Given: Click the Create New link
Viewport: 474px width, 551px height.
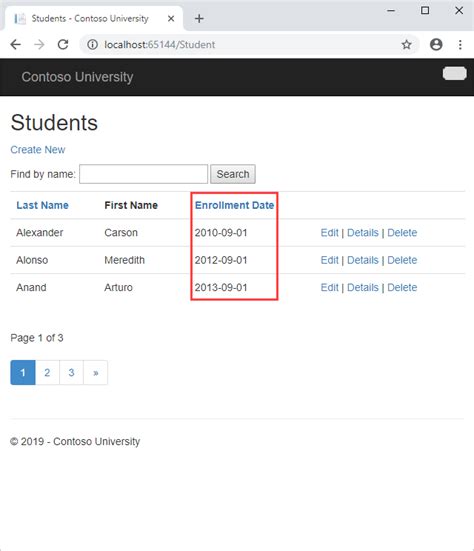Looking at the screenshot, I should [38, 150].
